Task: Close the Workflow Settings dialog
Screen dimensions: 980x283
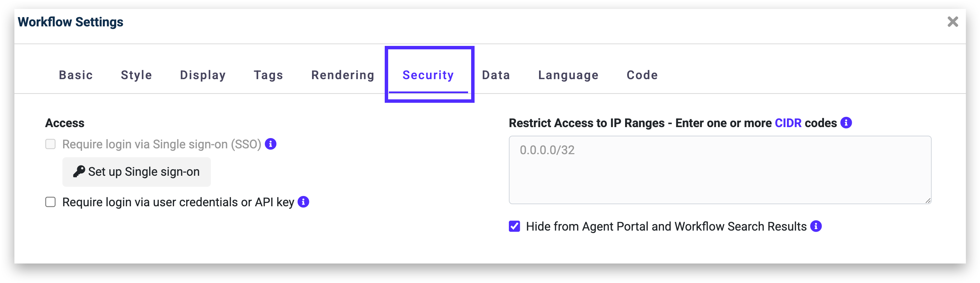Action: (x=953, y=22)
